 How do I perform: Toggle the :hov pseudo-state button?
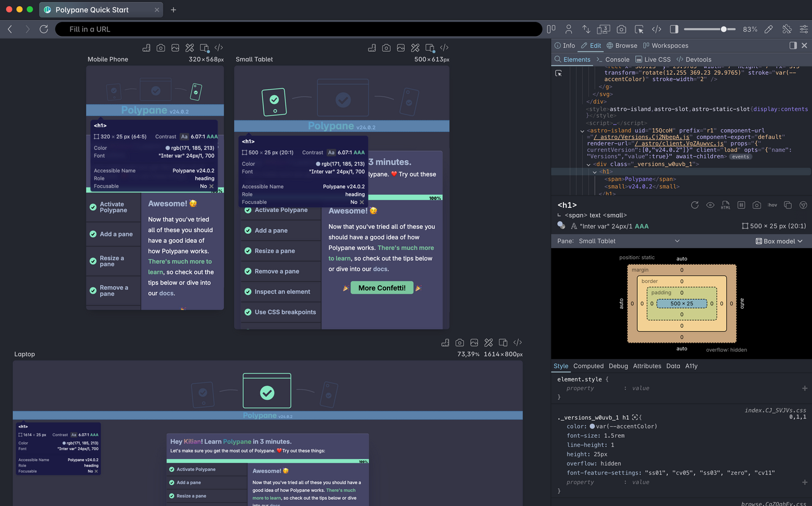pos(772,205)
